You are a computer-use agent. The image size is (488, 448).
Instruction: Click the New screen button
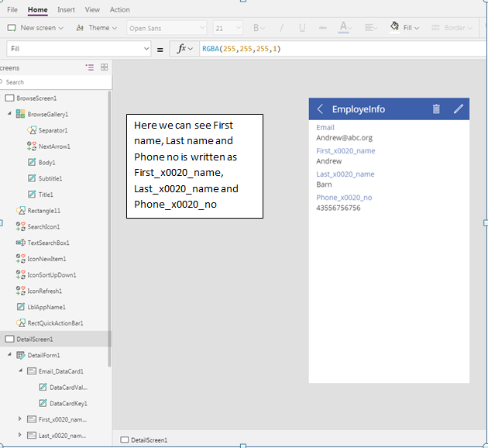click(36, 28)
